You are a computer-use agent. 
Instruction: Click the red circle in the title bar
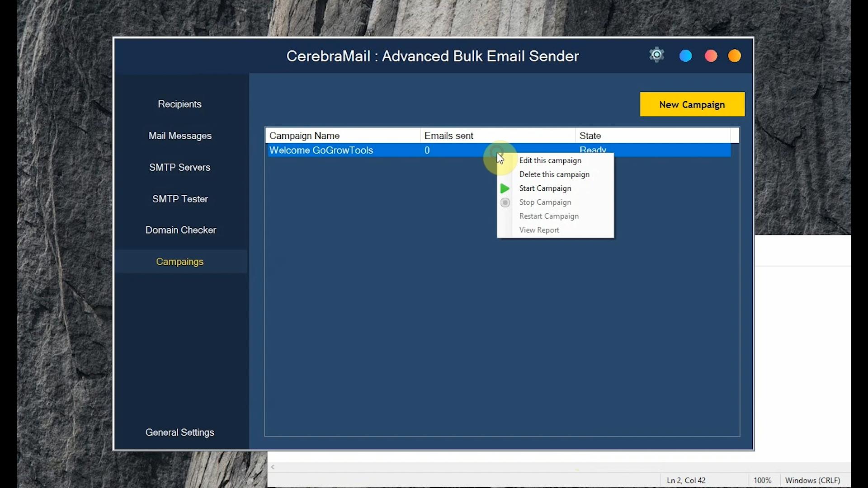[710, 56]
